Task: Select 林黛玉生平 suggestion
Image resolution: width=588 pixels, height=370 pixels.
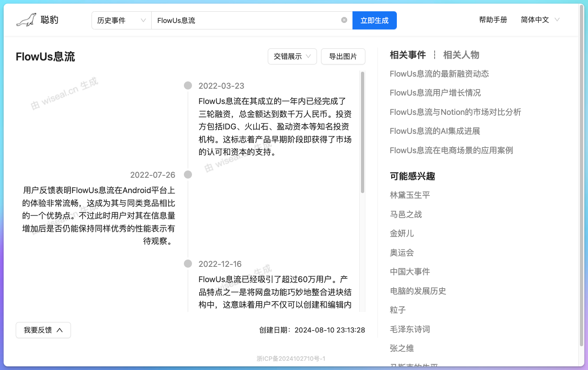Action: click(410, 195)
